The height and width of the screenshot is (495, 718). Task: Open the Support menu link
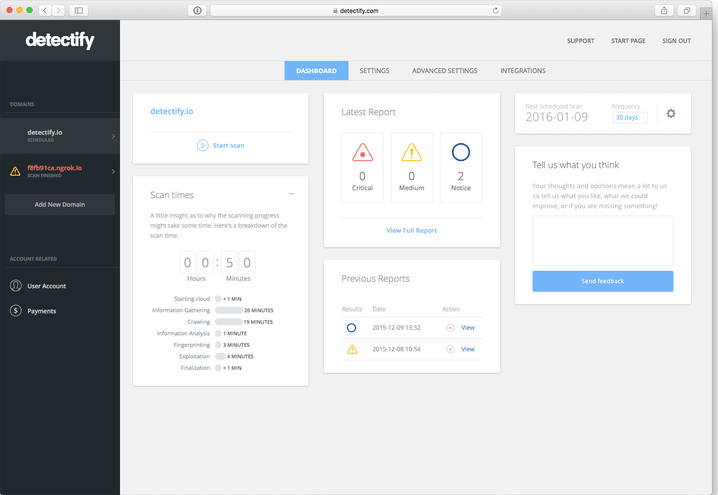[581, 41]
